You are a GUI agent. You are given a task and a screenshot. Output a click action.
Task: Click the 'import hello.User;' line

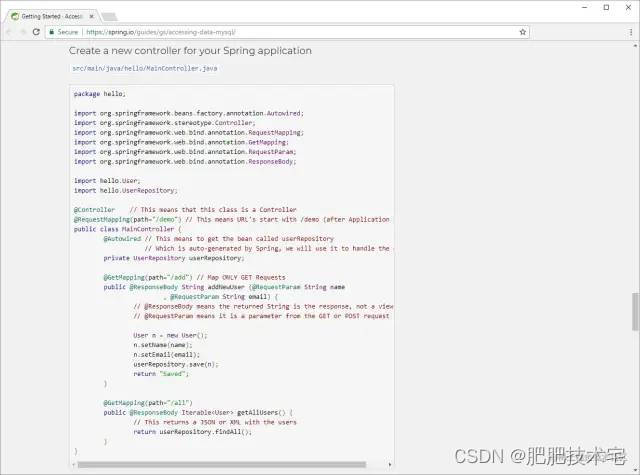point(107,181)
